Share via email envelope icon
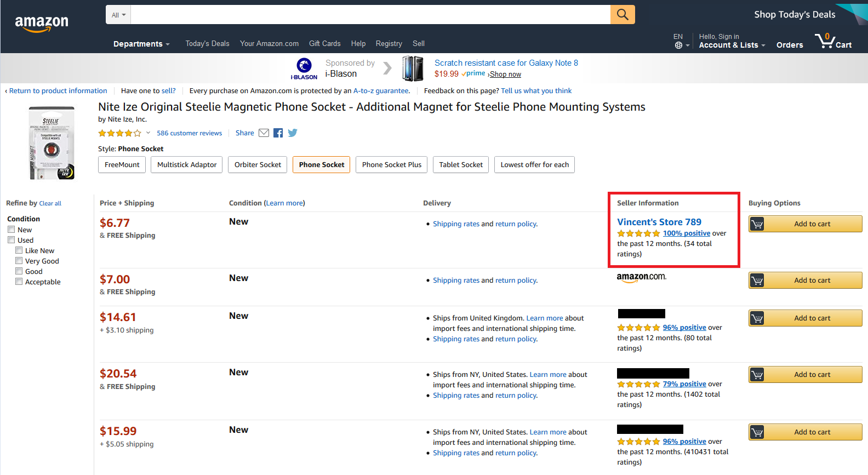Viewport: 868px width, 475px height. pyautogui.click(x=264, y=133)
